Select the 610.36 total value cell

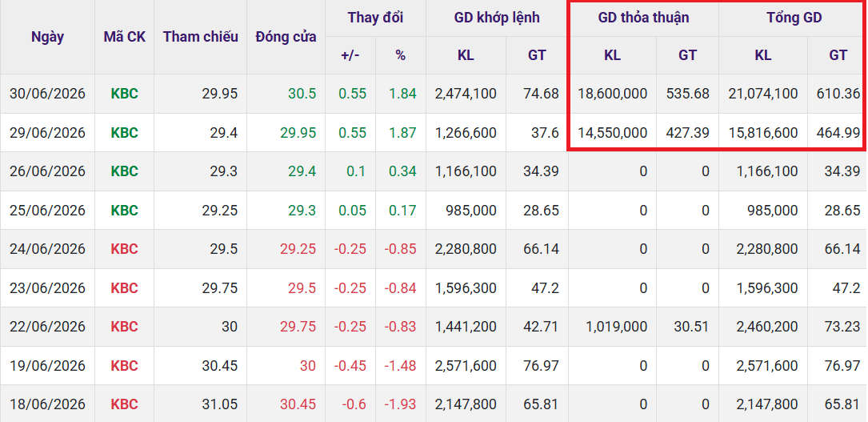point(838,94)
